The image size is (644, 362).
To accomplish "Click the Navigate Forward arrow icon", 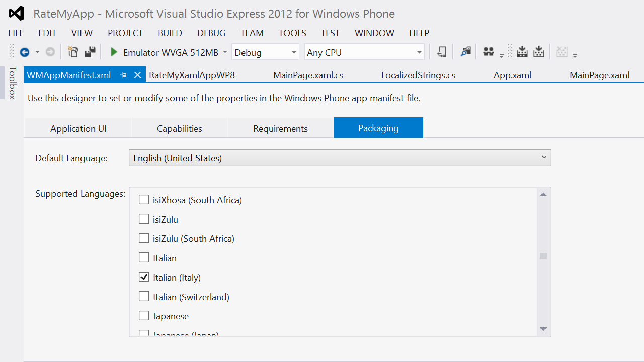I will pyautogui.click(x=50, y=52).
